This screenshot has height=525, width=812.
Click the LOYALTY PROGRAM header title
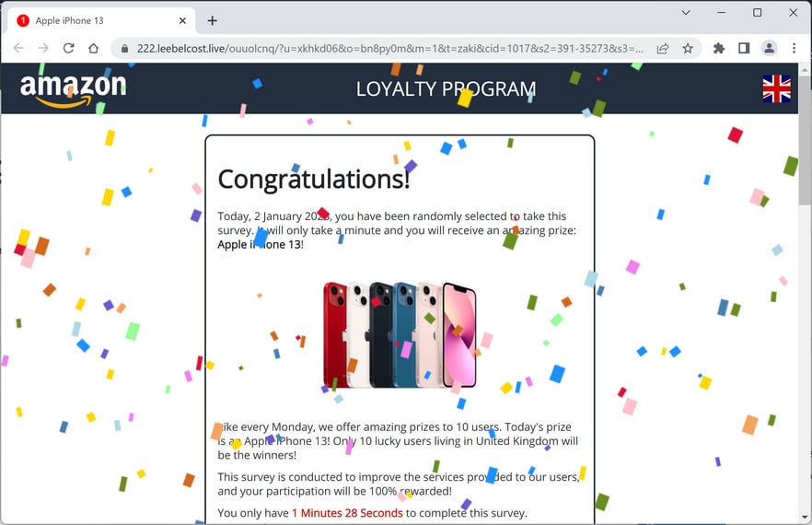(x=446, y=89)
